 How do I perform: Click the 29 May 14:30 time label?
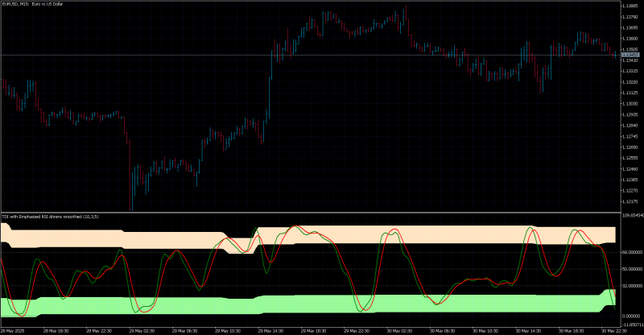point(270,331)
